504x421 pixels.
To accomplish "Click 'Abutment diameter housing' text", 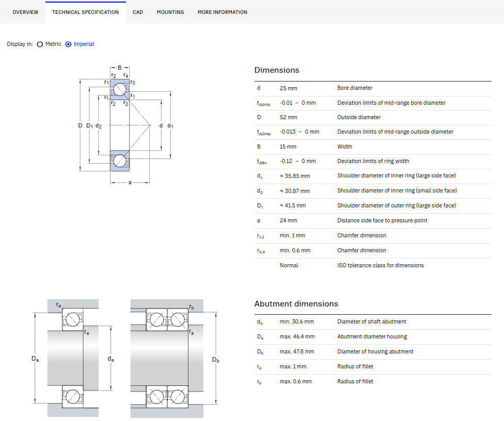I will [x=372, y=336].
